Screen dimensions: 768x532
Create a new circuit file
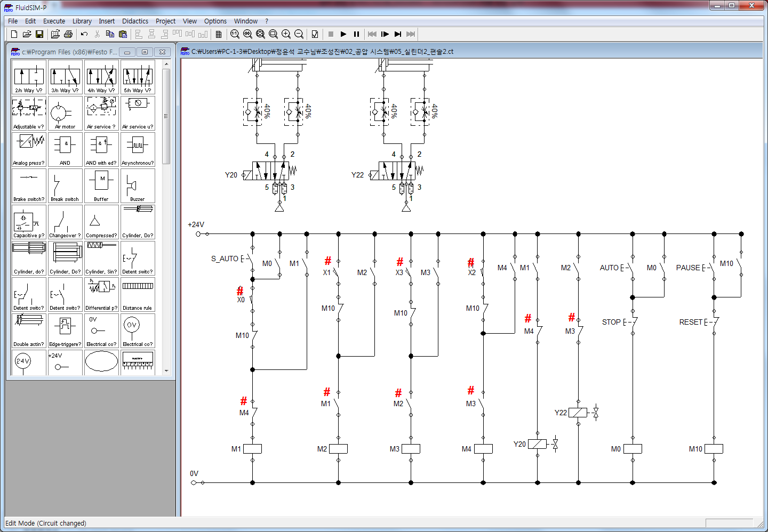[14, 34]
